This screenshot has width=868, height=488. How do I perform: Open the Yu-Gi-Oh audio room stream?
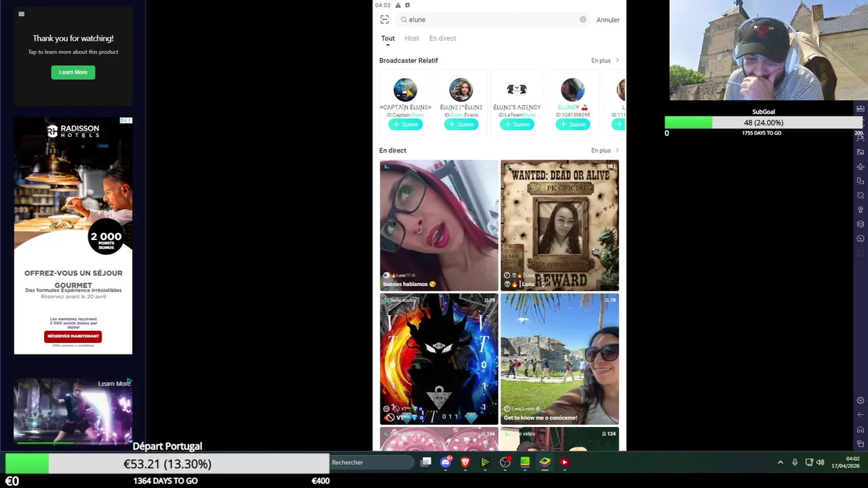439,359
